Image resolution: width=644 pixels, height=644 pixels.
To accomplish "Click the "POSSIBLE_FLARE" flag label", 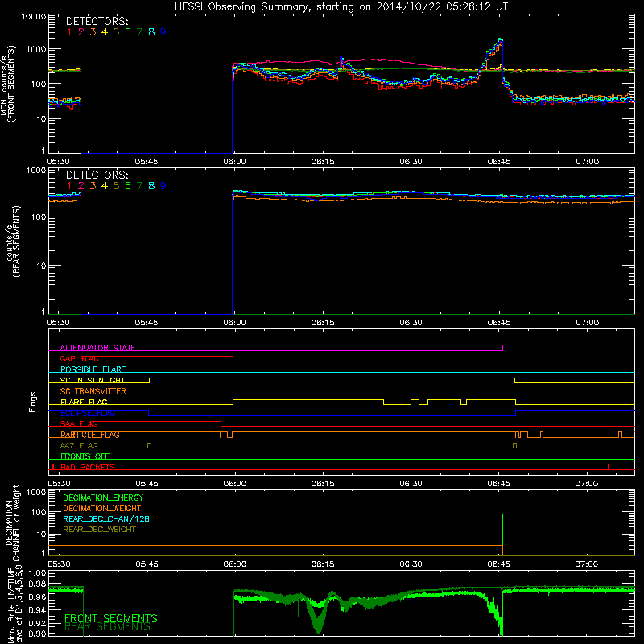I will coord(93,369).
